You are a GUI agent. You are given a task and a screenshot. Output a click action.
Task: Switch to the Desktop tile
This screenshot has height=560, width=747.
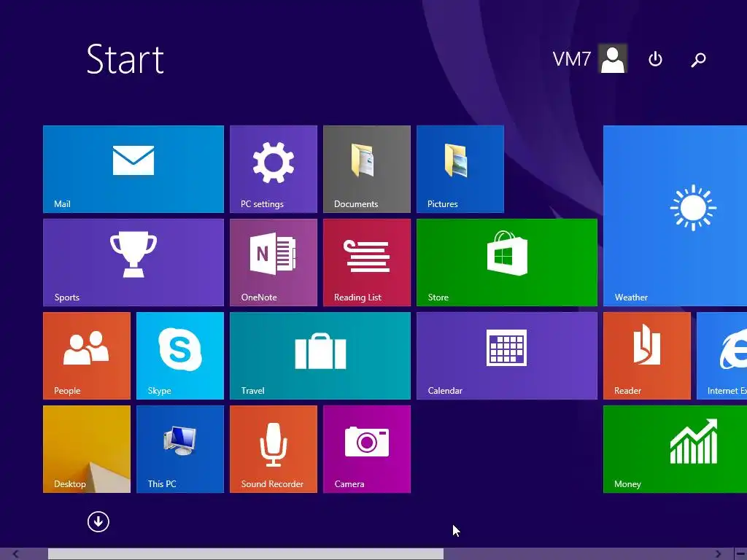click(87, 449)
